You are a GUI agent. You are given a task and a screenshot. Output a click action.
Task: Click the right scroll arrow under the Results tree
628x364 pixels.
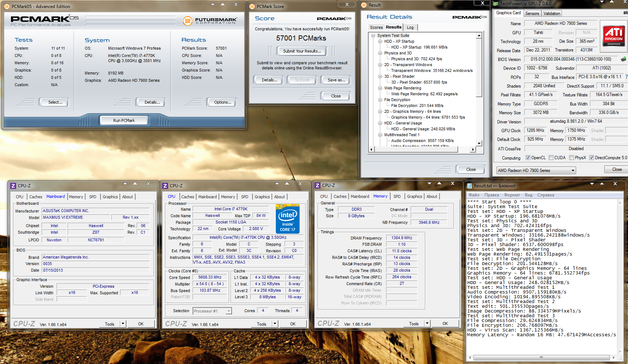point(473,149)
